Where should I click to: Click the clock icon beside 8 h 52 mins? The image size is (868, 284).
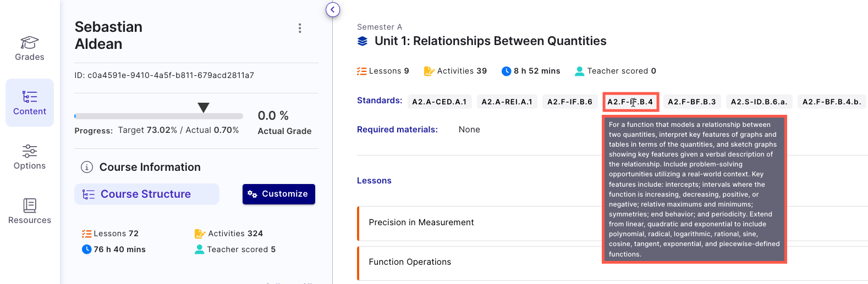[x=507, y=71]
